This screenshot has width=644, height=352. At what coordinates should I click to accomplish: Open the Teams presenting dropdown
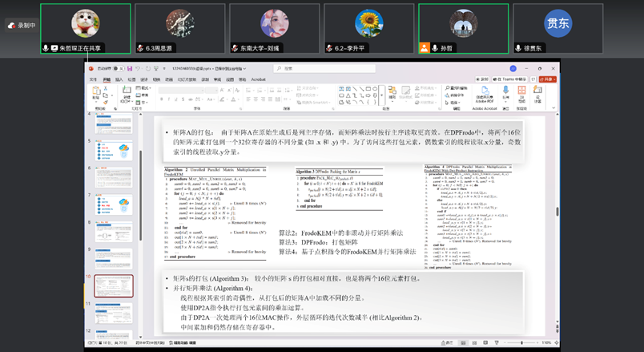(x=511, y=79)
